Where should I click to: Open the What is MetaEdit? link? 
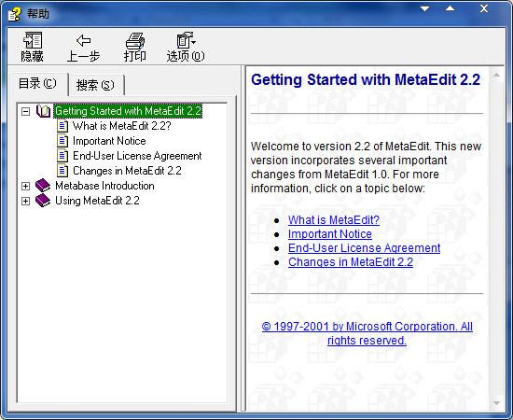click(334, 220)
